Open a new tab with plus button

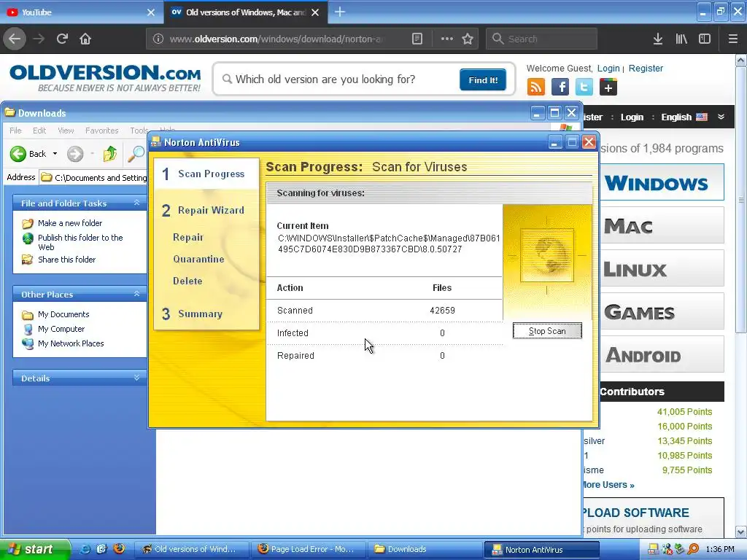340,12
